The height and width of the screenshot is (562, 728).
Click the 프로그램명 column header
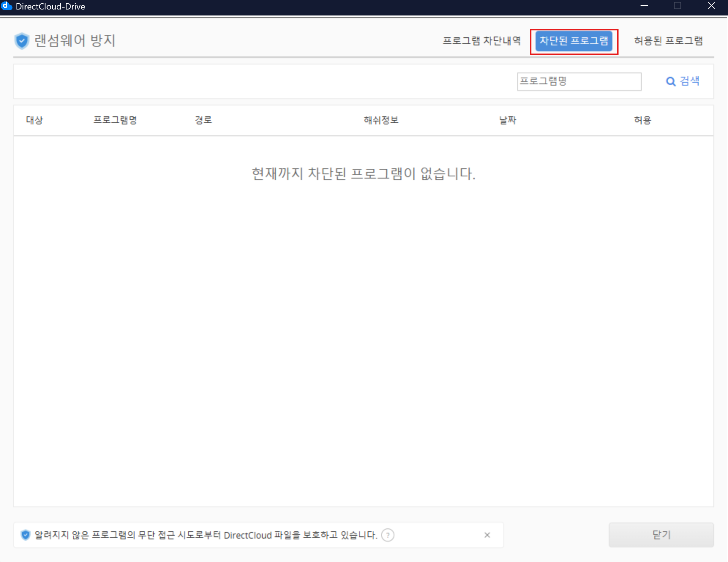coord(115,120)
